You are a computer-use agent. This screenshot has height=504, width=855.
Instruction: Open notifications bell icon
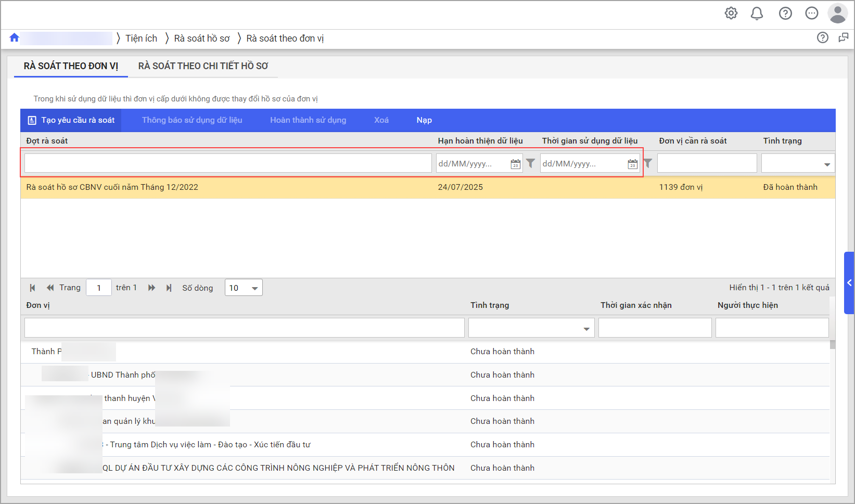pyautogui.click(x=757, y=13)
